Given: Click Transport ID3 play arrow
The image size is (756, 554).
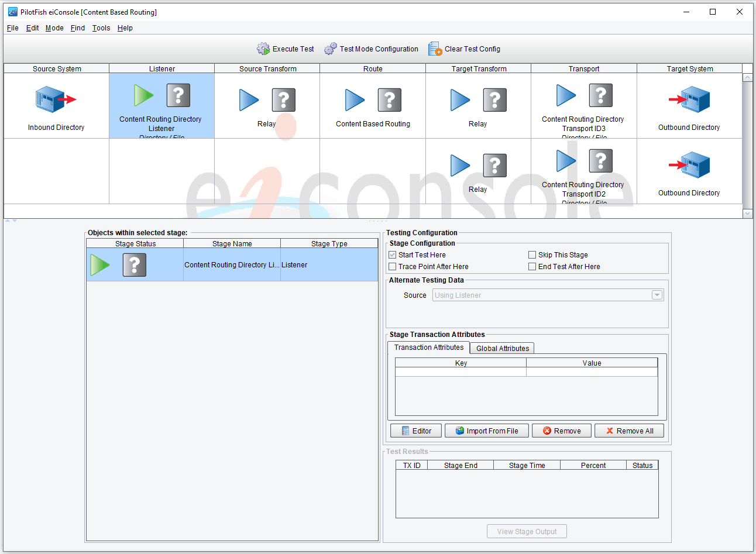Looking at the screenshot, I should (x=566, y=95).
